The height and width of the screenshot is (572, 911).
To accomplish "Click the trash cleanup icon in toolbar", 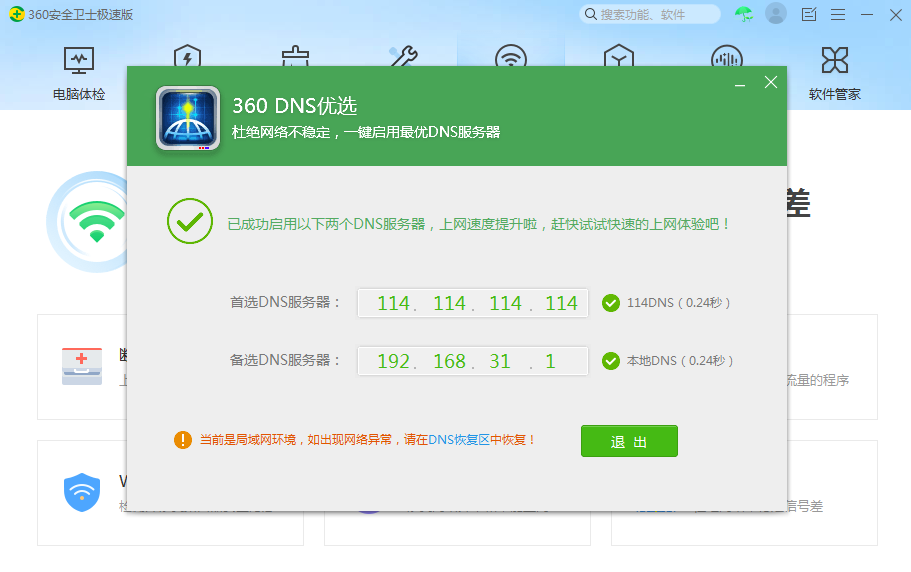I will 295,56.
